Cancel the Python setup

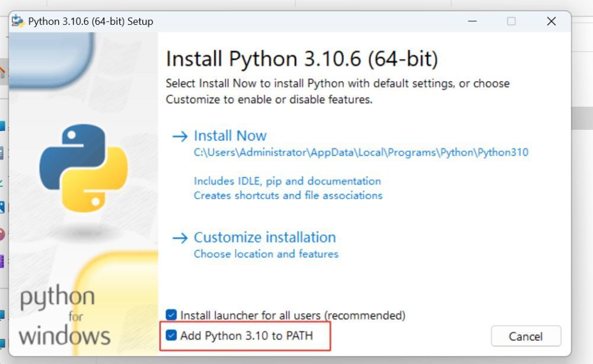click(525, 336)
